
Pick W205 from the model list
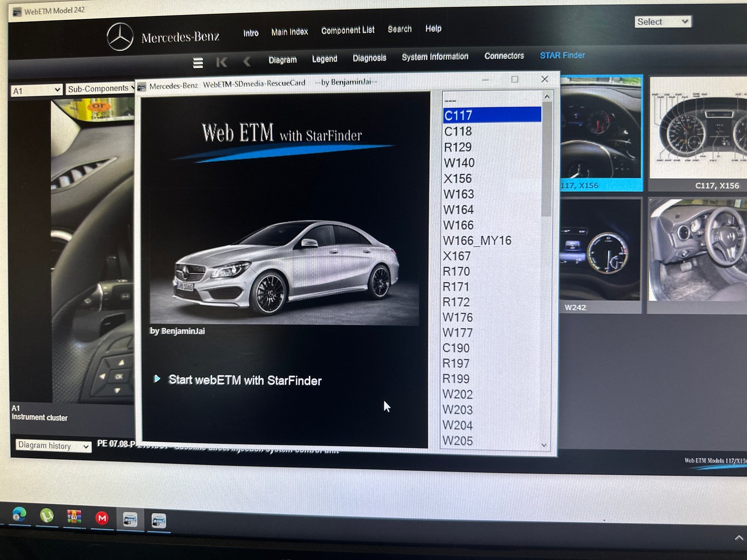click(x=492, y=441)
